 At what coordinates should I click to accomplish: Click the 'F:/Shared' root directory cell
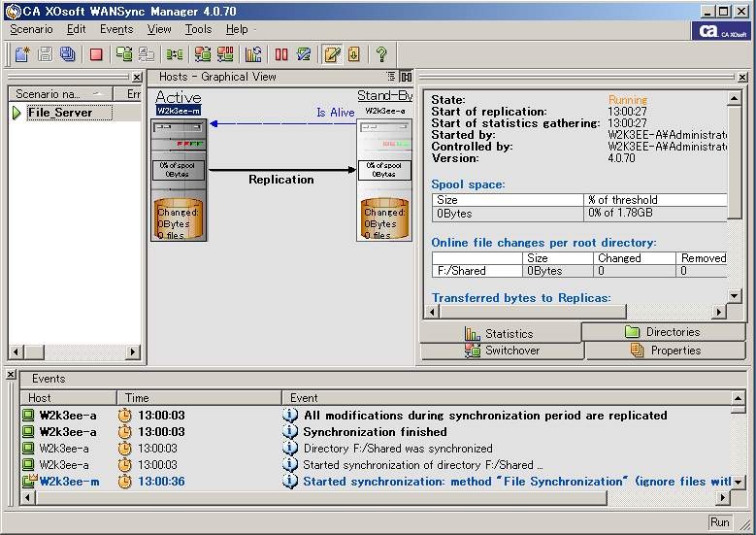(477, 271)
